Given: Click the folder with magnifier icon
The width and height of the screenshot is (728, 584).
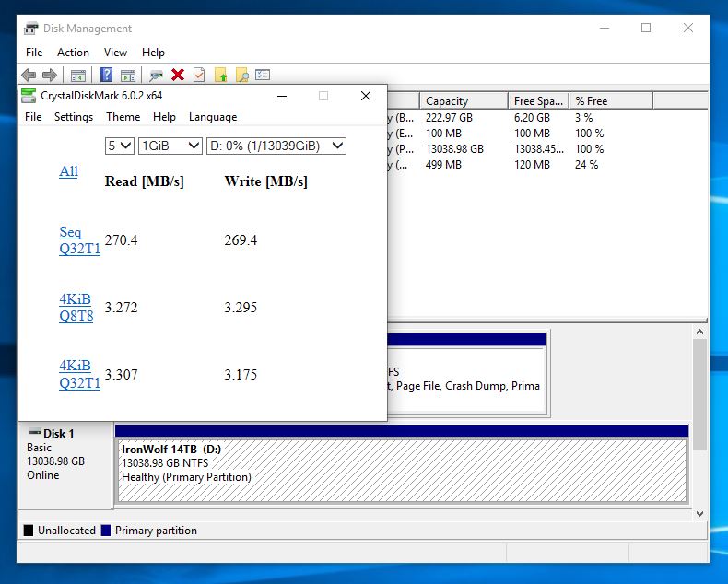Looking at the screenshot, I should (241, 75).
